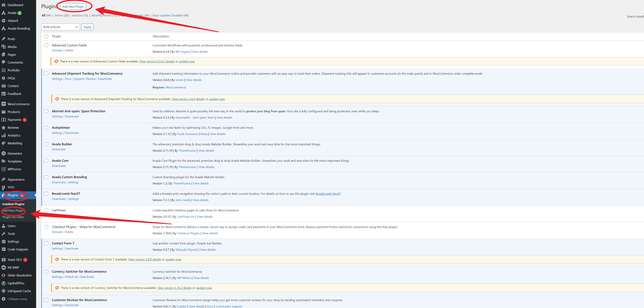The width and height of the screenshot is (644, 308).
Task: Collapse the admin sidebar menu
Action: click(x=4, y=299)
